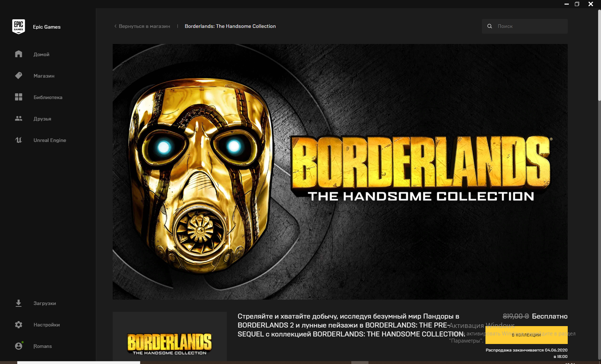
Task: Open Загрузки menu label
Action: click(45, 303)
